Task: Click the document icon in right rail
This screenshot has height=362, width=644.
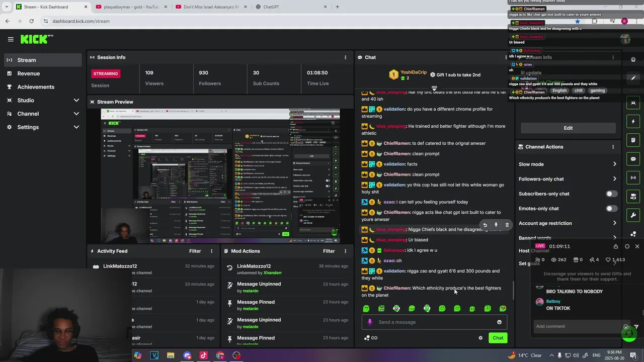Action: coord(633,140)
